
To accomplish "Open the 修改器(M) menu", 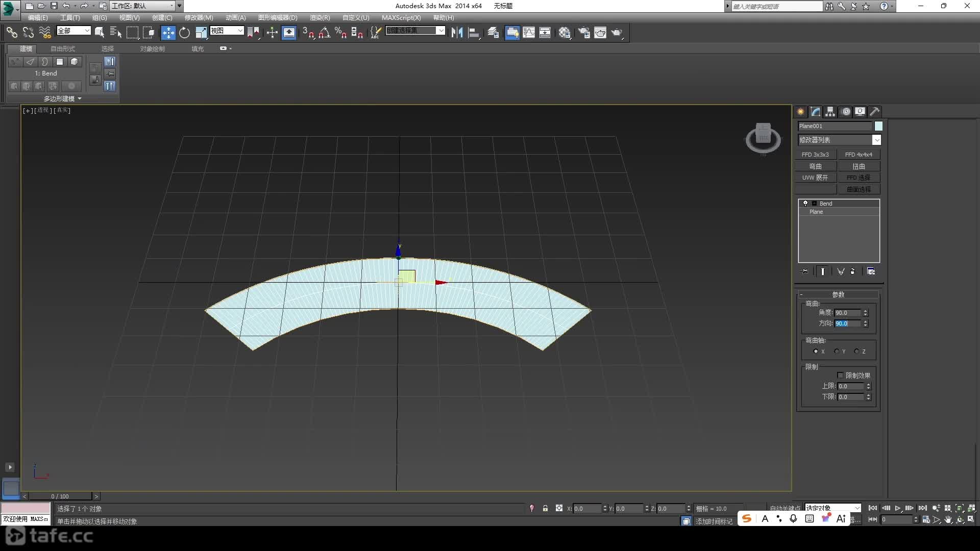I will point(199,17).
